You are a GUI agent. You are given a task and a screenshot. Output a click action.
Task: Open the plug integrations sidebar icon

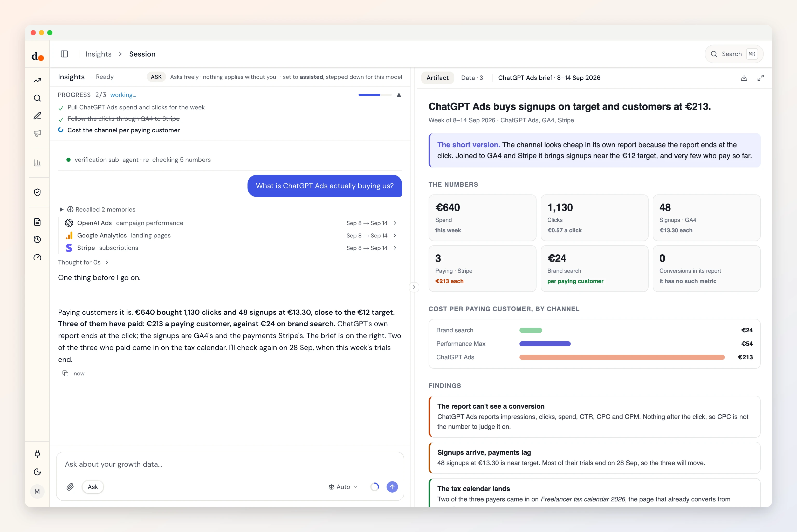click(37, 454)
